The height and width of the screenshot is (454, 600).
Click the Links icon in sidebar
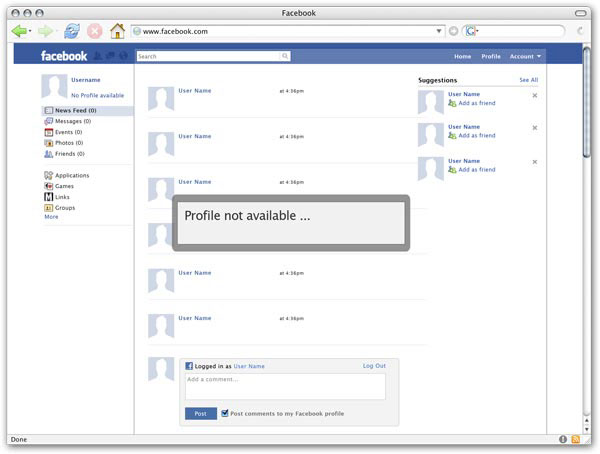click(x=49, y=197)
